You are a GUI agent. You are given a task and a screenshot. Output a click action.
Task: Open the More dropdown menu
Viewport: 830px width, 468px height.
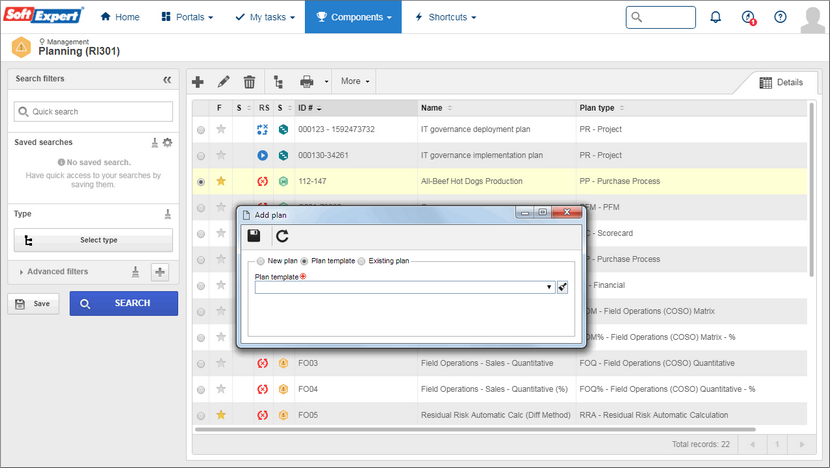point(355,81)
